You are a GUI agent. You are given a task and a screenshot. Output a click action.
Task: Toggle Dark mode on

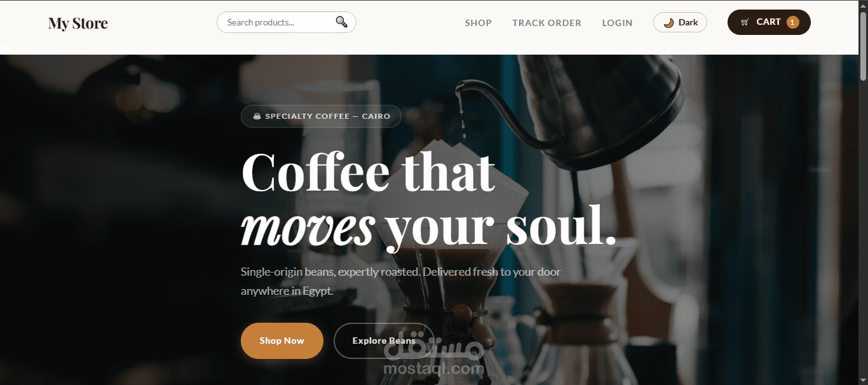click(x=680, y=22)
